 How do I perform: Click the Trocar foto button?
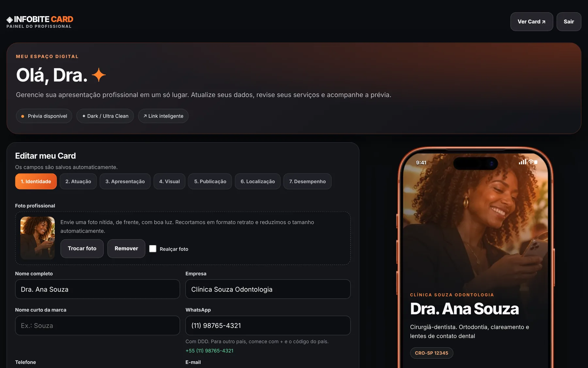click(82, 249)
